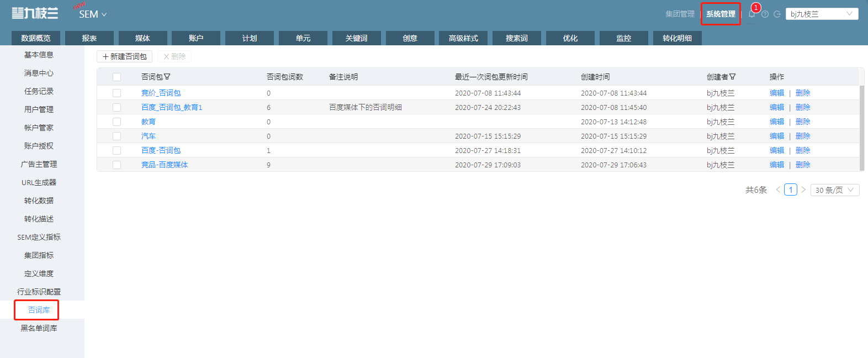
Task: Go to the 监控 tab
Action: point(624,38)
